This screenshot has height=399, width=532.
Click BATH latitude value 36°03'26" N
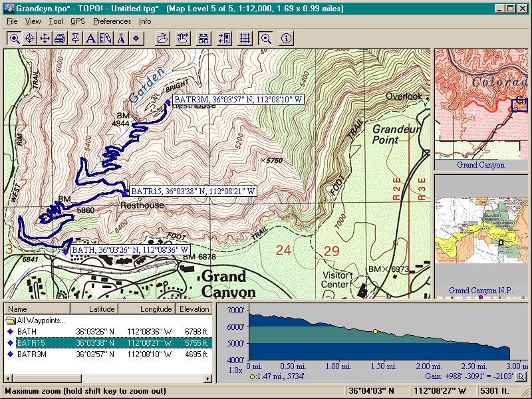pyautogui.click(x=95, y=331)
